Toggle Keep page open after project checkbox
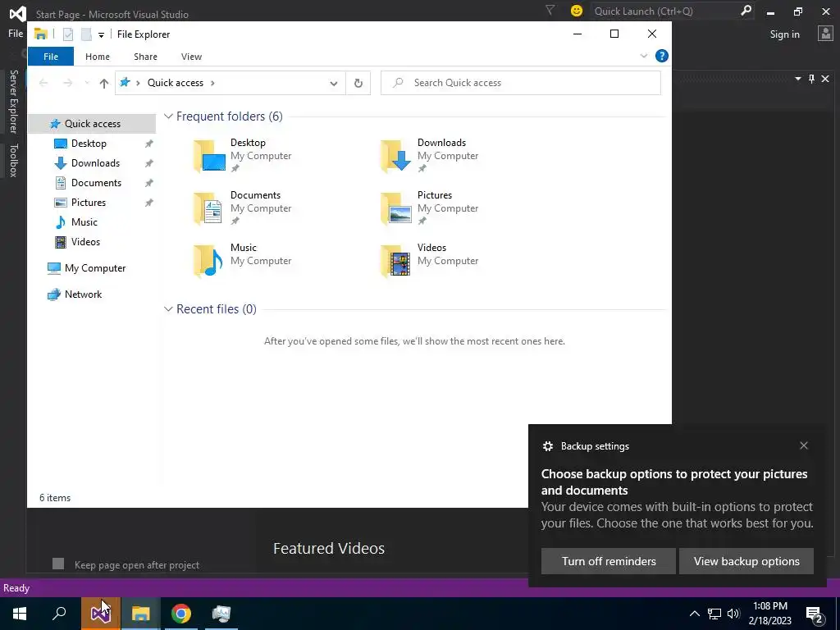 coord(58,564)
